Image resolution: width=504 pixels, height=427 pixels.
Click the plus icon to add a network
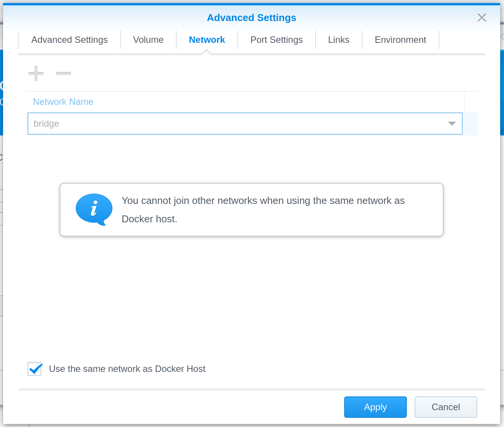click(x=35, y=73)
